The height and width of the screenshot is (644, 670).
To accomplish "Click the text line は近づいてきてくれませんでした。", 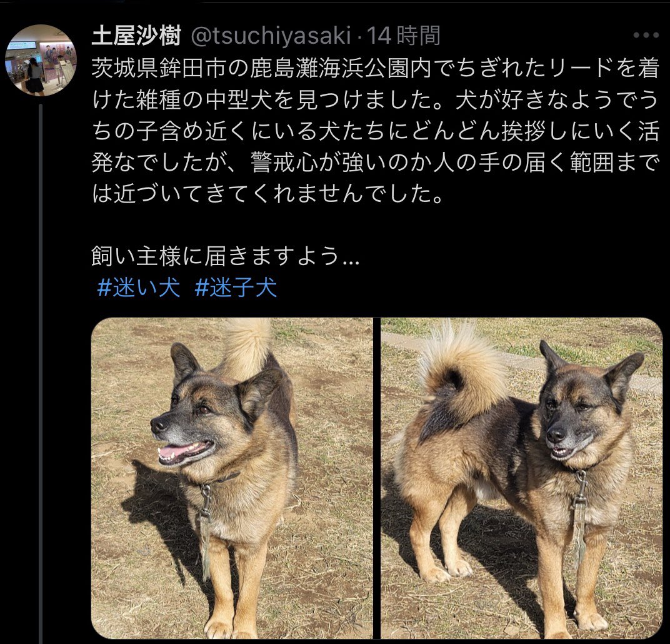I will [268, 193].
